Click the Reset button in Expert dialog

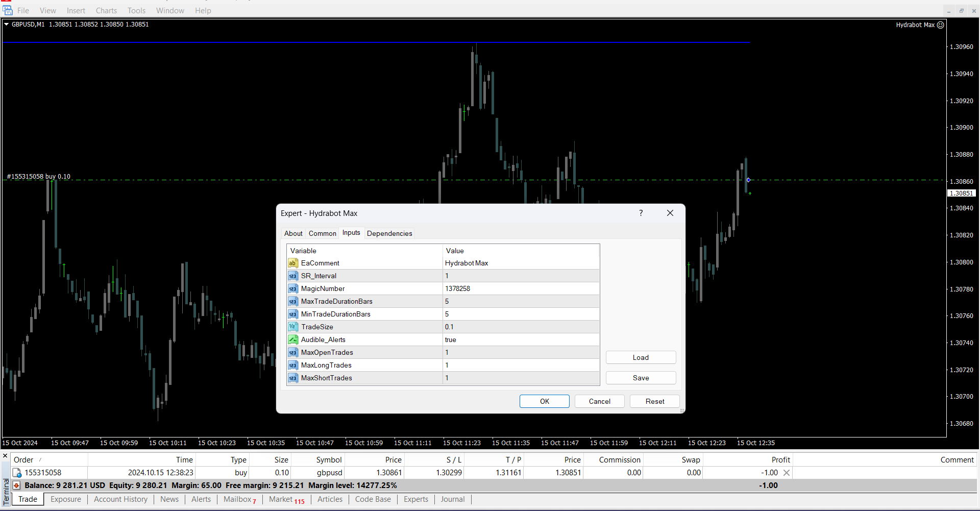pos(654,401)
